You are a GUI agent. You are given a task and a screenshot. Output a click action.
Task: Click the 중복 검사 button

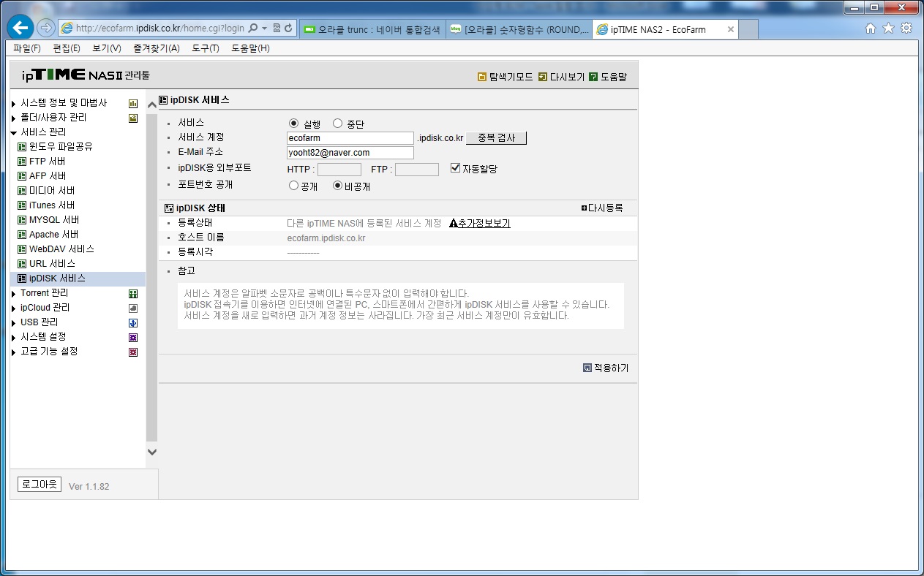496,137
